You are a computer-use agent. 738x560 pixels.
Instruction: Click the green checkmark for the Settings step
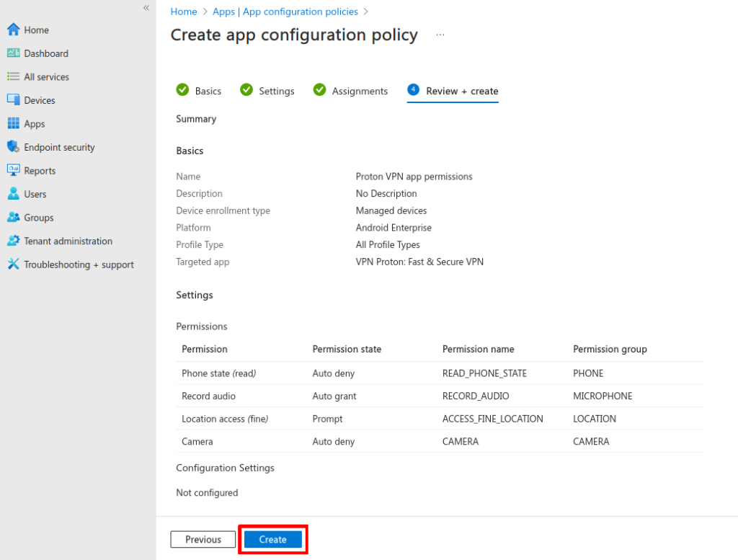[246, 89]
